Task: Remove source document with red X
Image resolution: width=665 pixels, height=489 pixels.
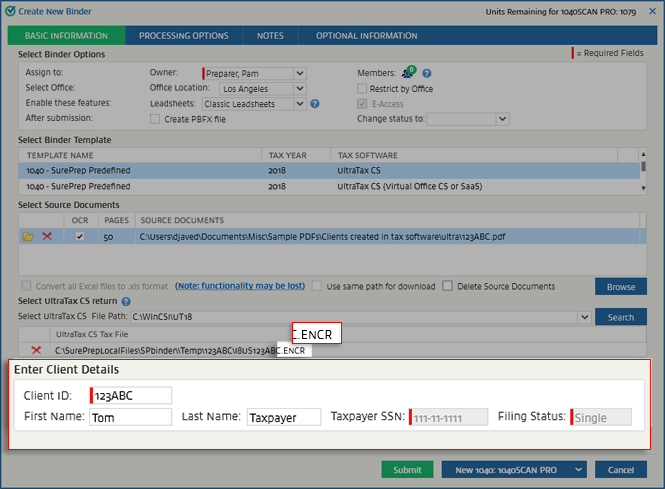Action: point(47,236)
